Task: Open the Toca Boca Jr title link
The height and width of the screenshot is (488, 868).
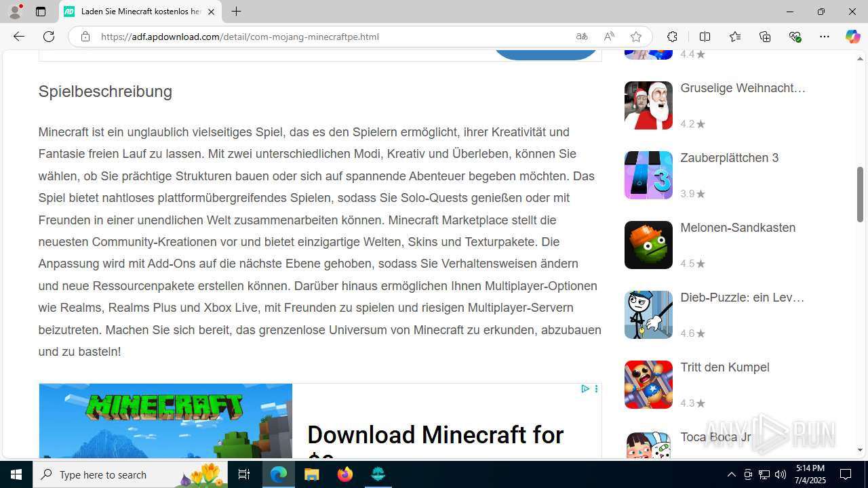Action: [x=715, y=437]
